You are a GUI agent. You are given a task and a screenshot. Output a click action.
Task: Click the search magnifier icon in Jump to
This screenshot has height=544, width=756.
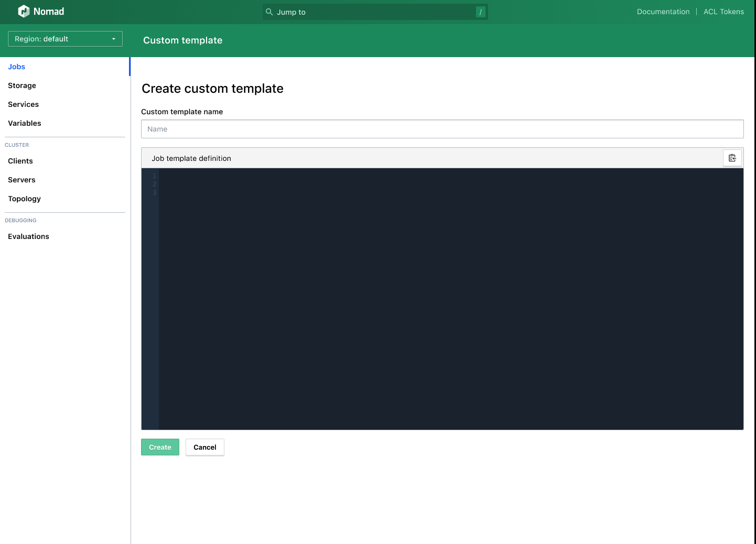point(269,12)
